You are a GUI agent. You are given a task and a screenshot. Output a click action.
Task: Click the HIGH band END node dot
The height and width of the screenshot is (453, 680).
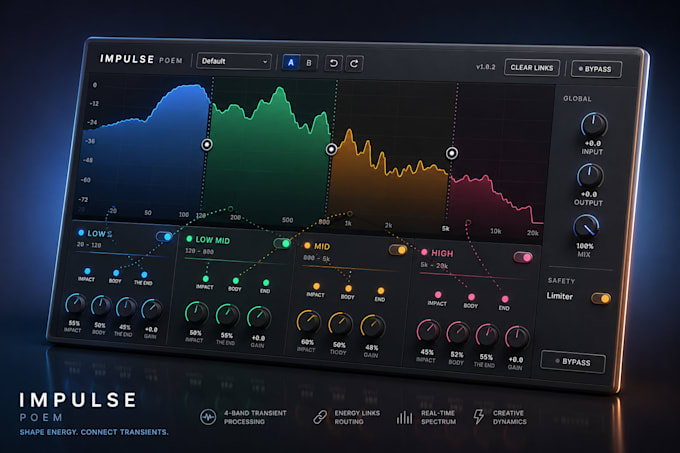(x=505, y=299)
